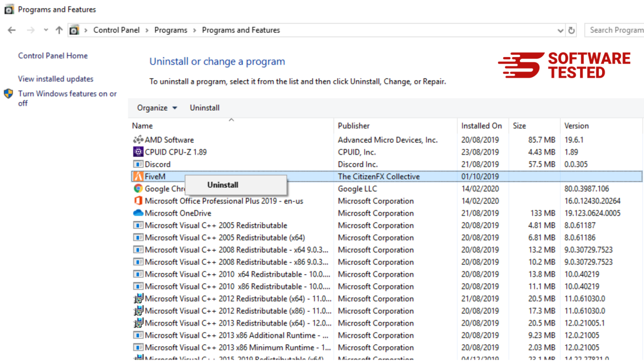Expand chevron after Programs breadcrumb
Screen dimensions: 644x362
pyautogui.click(x=195, y=30)
